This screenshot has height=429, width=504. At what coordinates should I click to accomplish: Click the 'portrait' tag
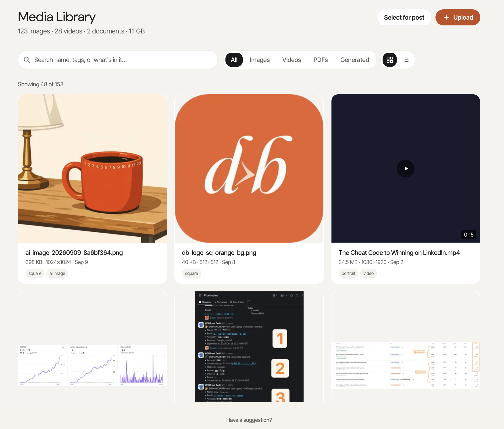coord(348,273)
